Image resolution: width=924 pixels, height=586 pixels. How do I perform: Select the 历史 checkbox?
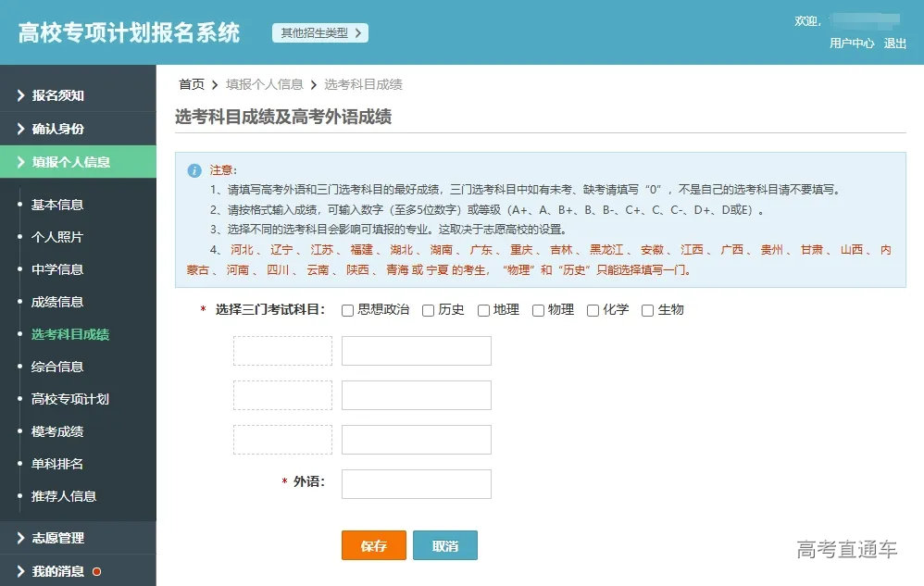coord(428,310)
